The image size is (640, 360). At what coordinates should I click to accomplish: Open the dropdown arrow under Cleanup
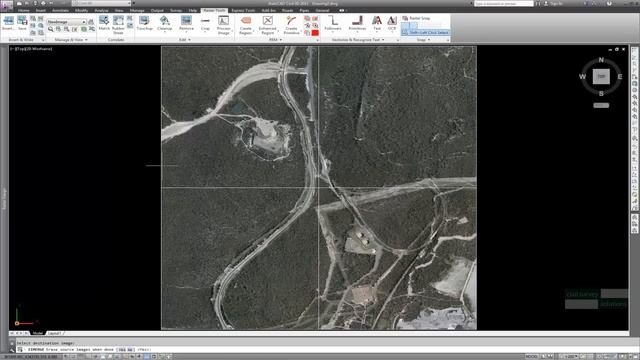click(164, 32)
